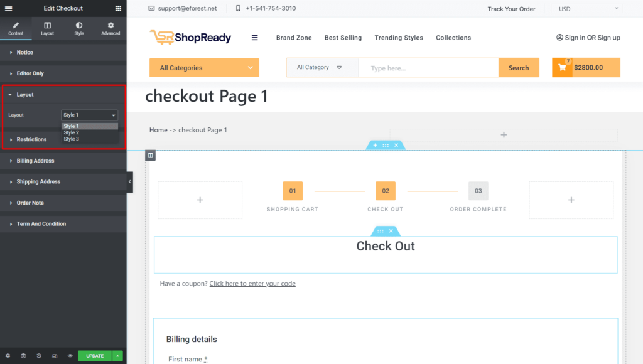This screenshot has width=643, height=364.
Task: Click the support email envelope icon
Action: [151, 8]
